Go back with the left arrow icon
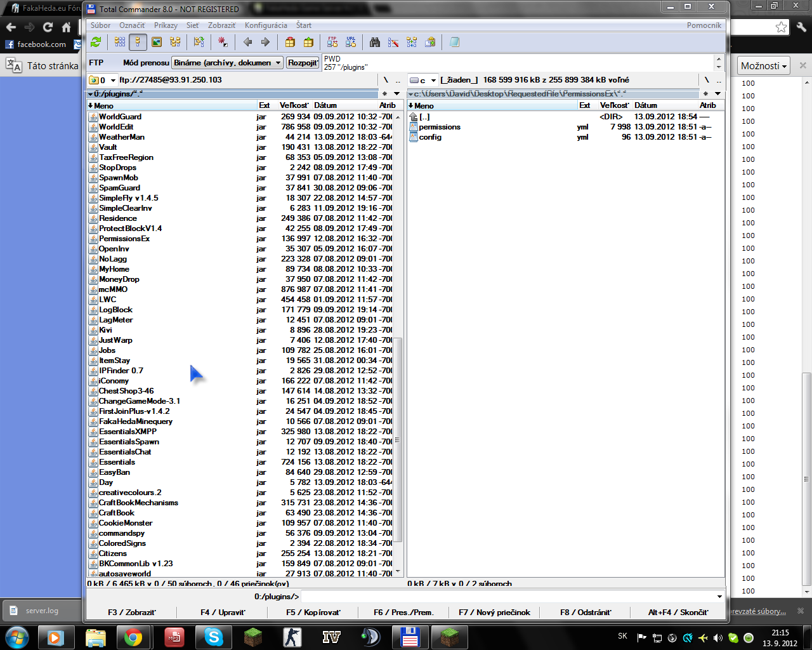812x650 pixels. click(x=247, y=43)
